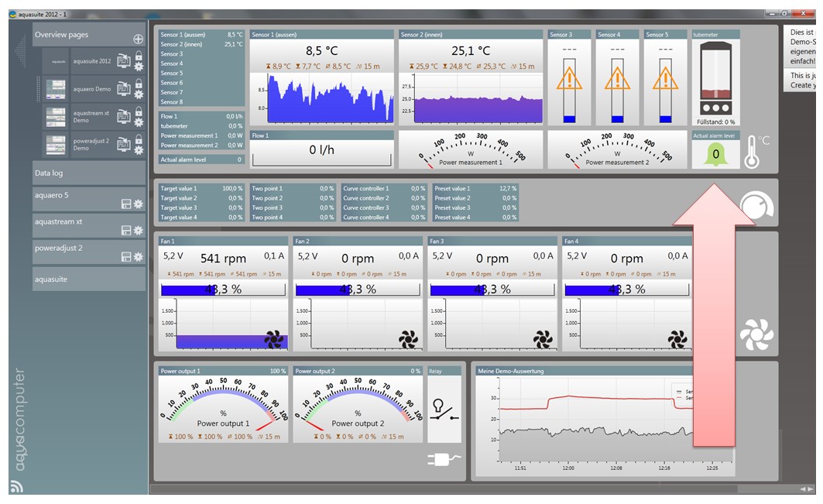Collapse sidebar using dotted arrow handle

20,51
